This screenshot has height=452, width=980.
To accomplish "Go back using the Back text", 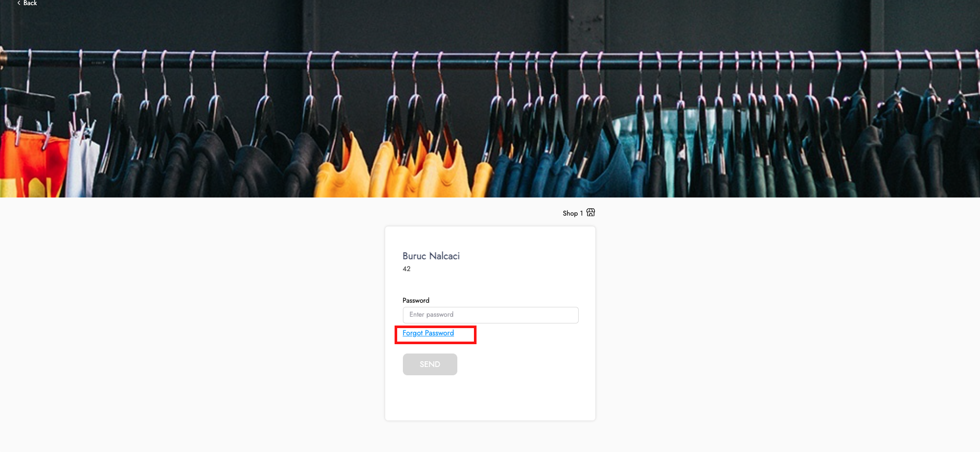I will (x=30, y=3).
